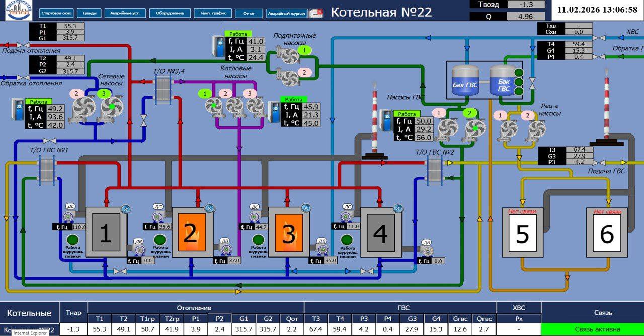
Task: Click the Аварийный журнал button
Action: tap(286, 13)
